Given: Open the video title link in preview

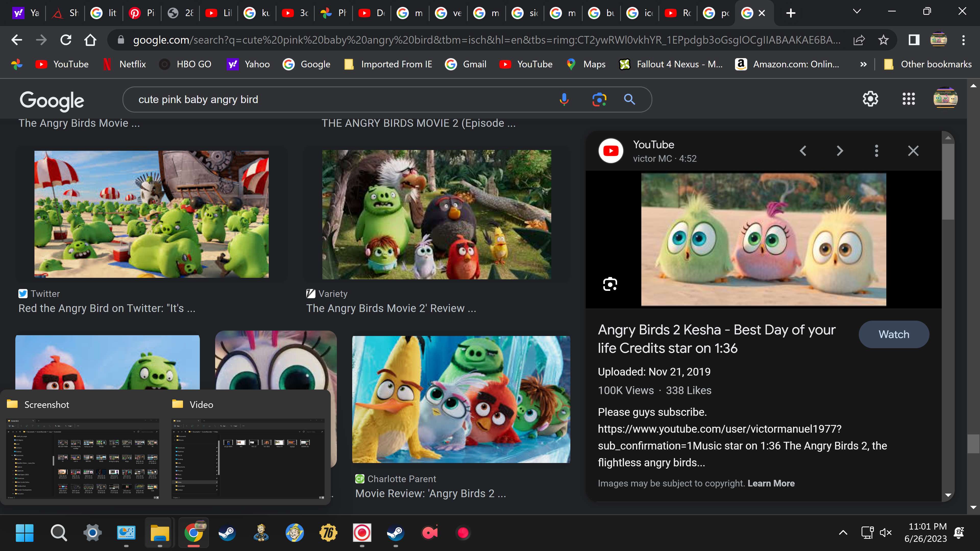Looking at the screenshot, I should point(716,339).
